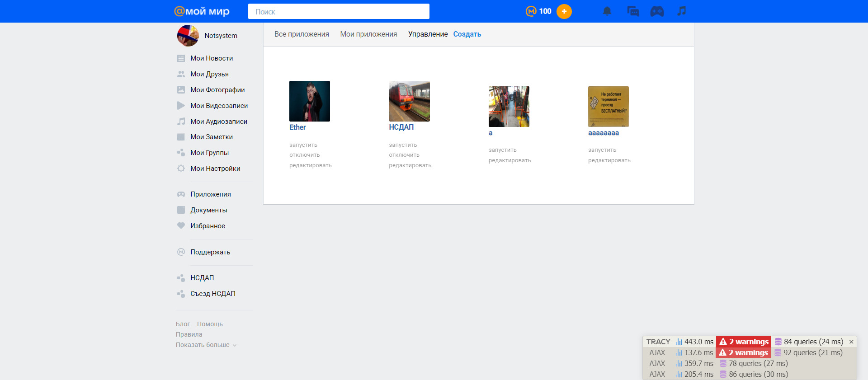Click the Создать link

click(x=467, y=34)
